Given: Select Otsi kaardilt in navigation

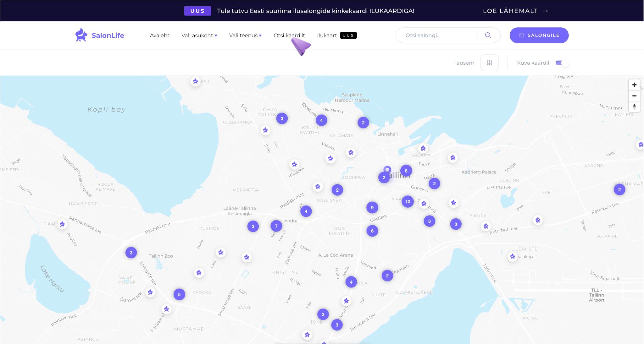Looking at the screenshot, I should pyautogui.click(x=289, y=35).
